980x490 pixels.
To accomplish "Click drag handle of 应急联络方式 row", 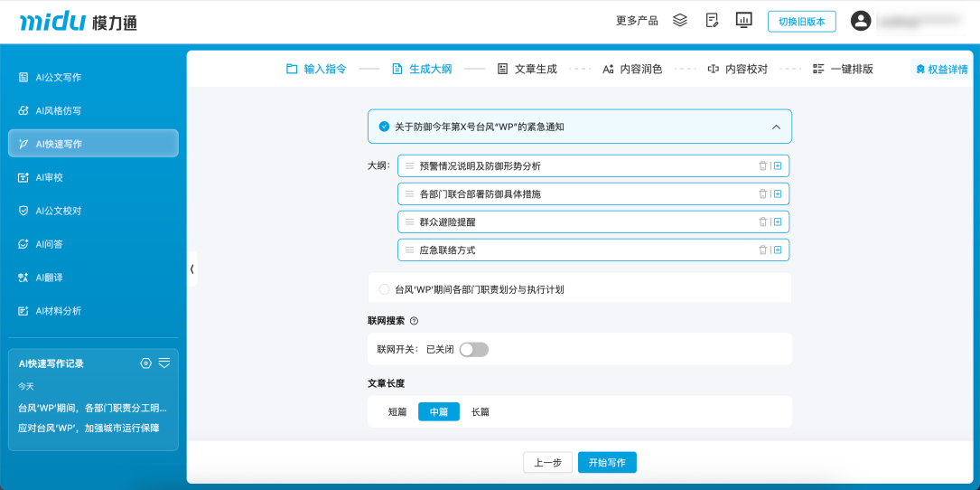I will click(409, 250).
